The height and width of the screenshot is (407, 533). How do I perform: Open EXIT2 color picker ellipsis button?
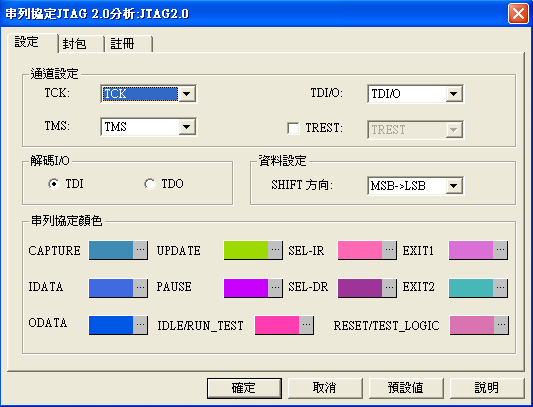pyautogui.click(x=500, y=288)
